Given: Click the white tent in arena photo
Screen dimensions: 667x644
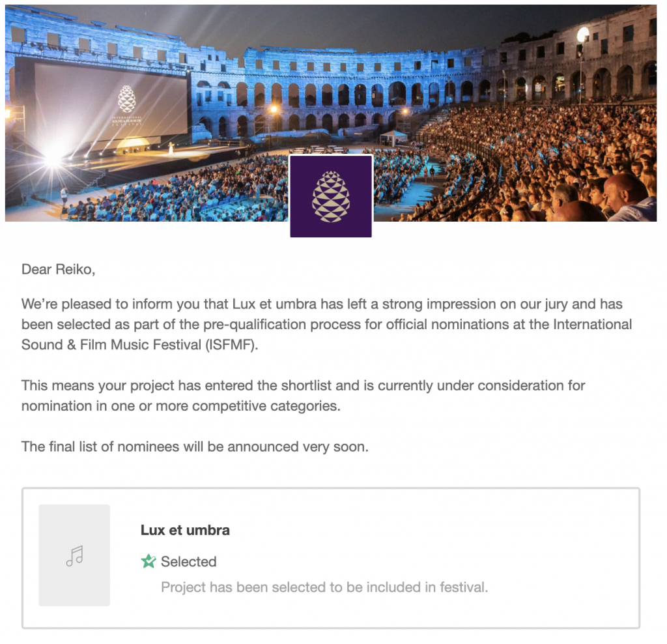Looking at the screenshot, I should pyautogui.click(x=393, y=137).
